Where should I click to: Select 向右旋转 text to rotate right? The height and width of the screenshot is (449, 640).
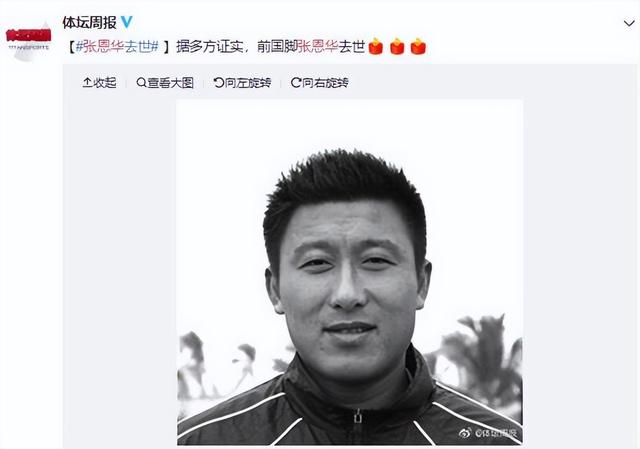(x=325, y=83)
